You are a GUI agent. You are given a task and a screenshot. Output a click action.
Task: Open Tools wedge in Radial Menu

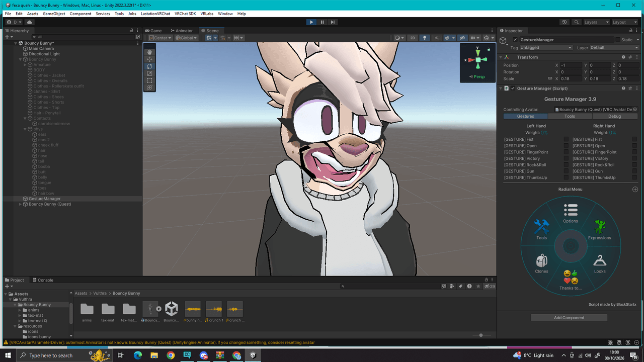[541, 229]
